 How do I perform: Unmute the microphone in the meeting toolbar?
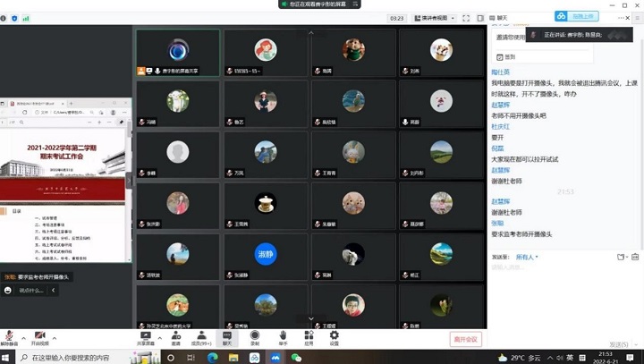point(9,336)
